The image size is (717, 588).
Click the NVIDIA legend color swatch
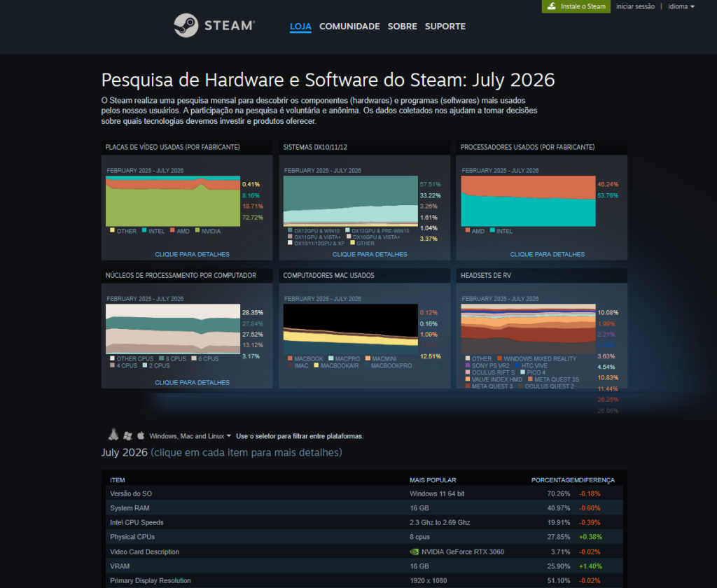[x=197, y=230]
